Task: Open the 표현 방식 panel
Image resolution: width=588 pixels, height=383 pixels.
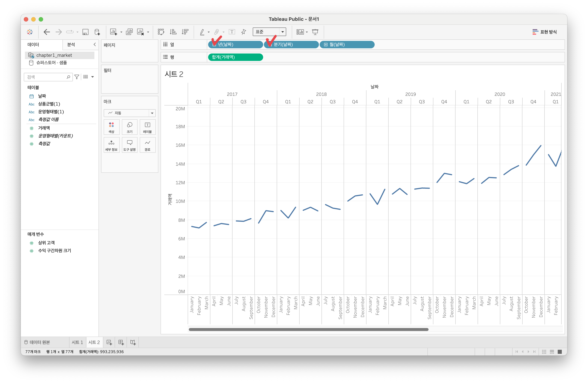Action: (545, 32)
